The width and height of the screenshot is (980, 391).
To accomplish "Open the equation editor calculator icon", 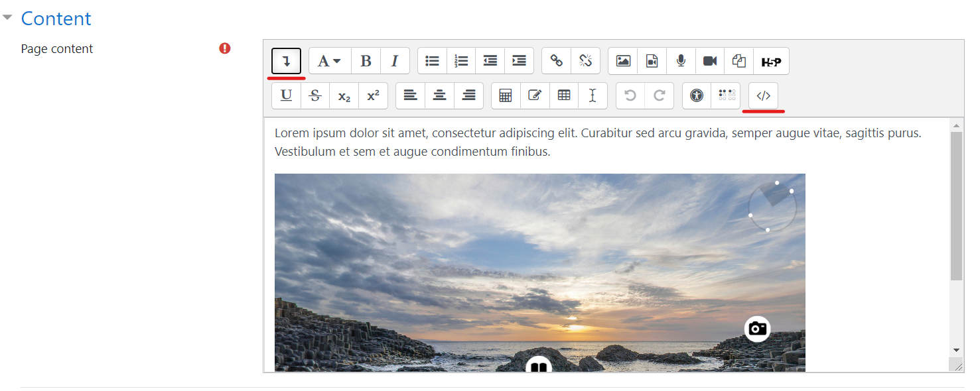I will (x=506, y=95).
